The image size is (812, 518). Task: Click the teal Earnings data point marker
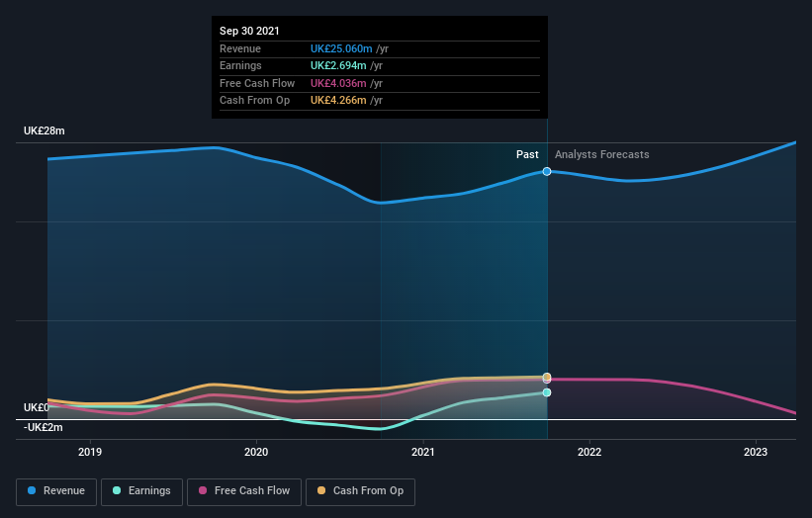coord(547,392)
